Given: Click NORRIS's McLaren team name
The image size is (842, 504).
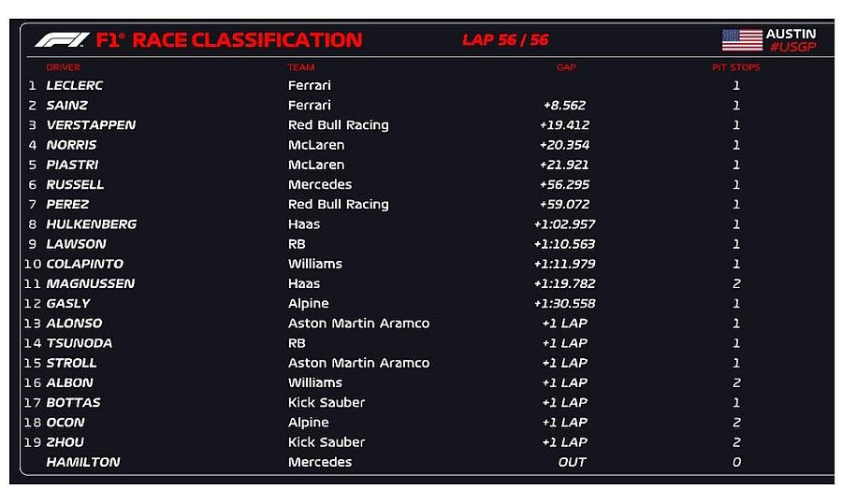Looking at the screenshot, I should 316,145.
